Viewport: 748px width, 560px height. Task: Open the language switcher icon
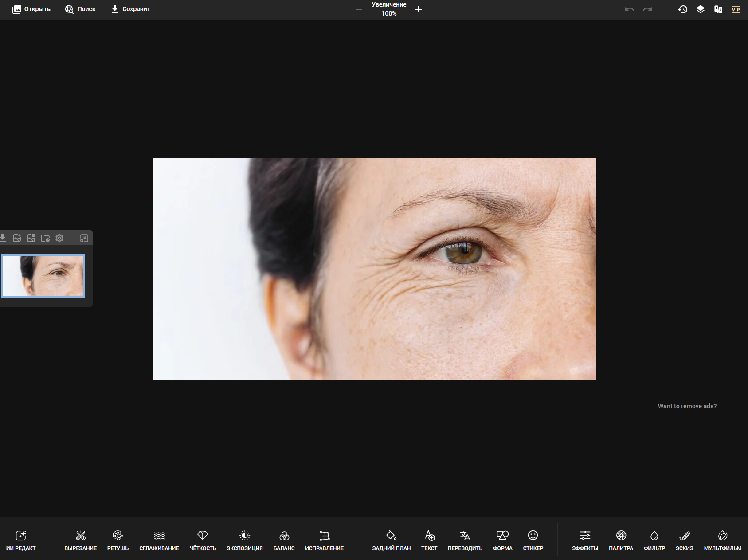pyautogui.click(x=718, y=9)
